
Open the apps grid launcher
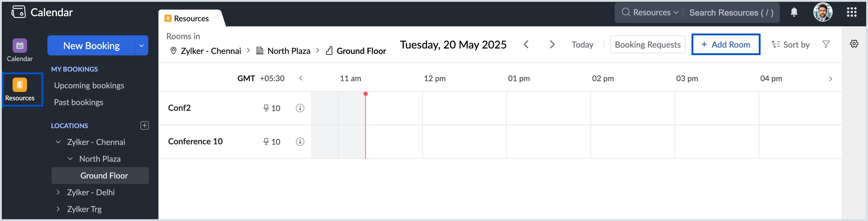(851, 13)
